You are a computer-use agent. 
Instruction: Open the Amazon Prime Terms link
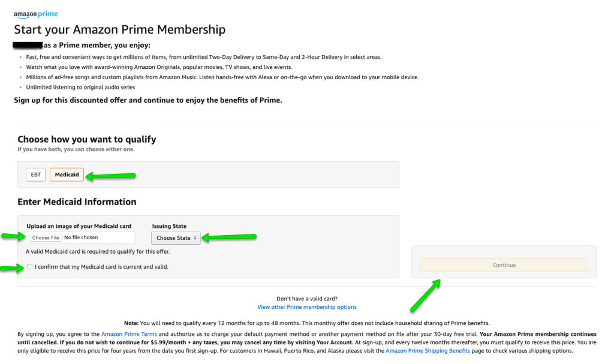pos(130,334)
